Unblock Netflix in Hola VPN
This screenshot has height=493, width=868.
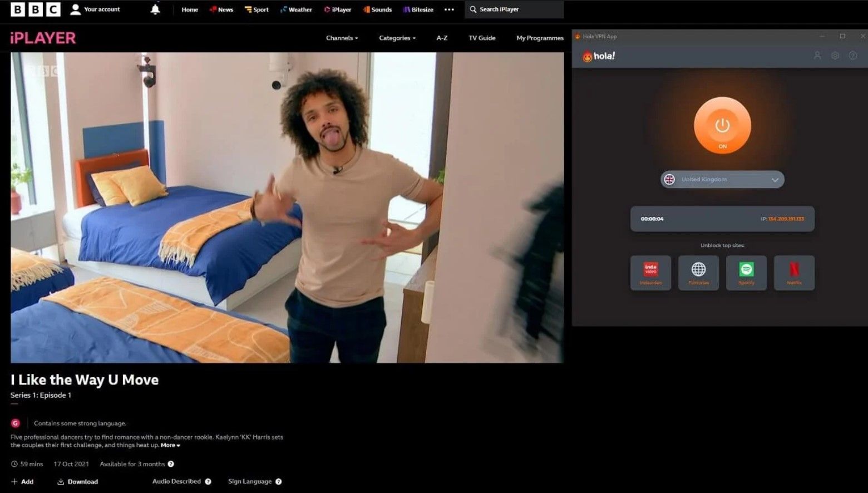pyautogui.click(x=794, y=273)
